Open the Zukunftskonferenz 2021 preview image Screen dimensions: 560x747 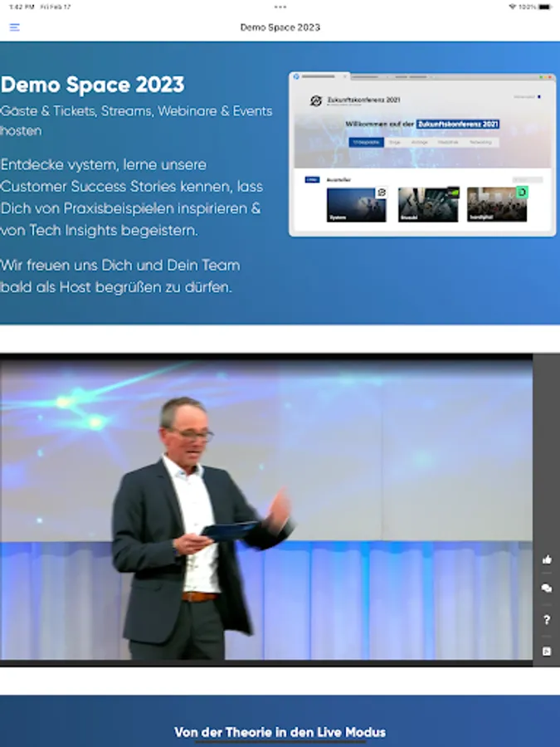click(422, 154)
